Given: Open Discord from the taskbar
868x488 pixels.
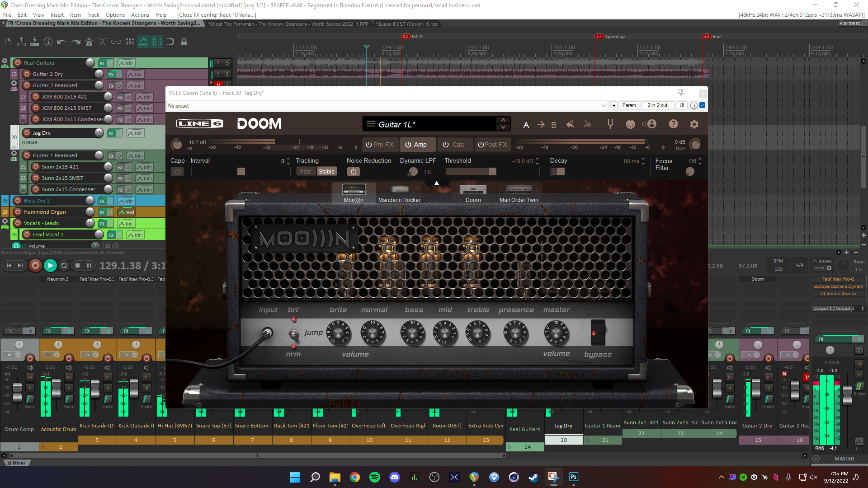Looking at the screenshot, I should [x=395, y=477].
